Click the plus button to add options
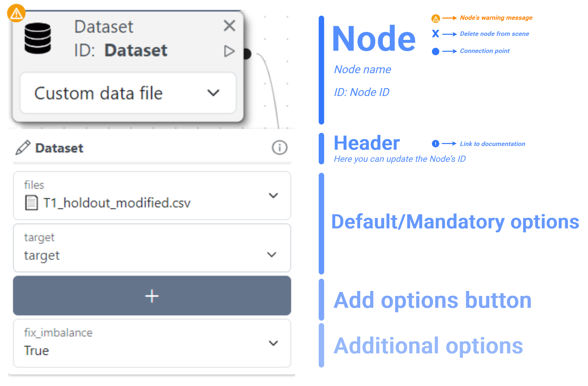 (152, 296)
